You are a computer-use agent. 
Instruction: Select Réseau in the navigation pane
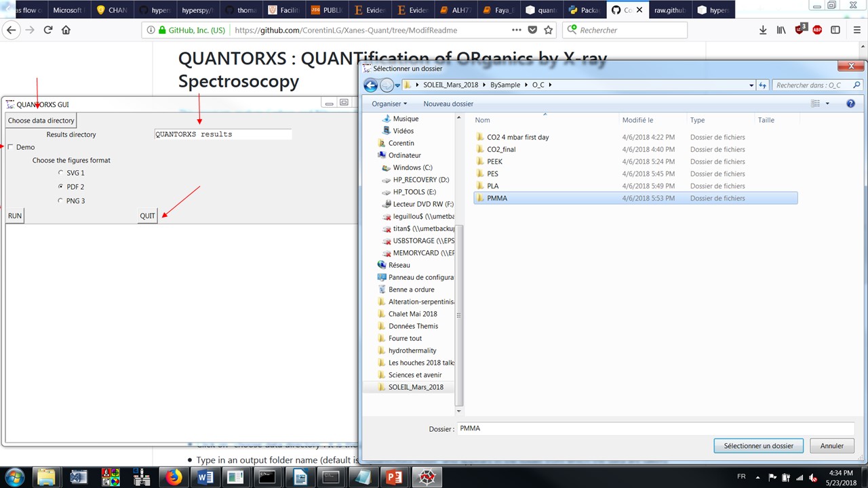point(399,265)
